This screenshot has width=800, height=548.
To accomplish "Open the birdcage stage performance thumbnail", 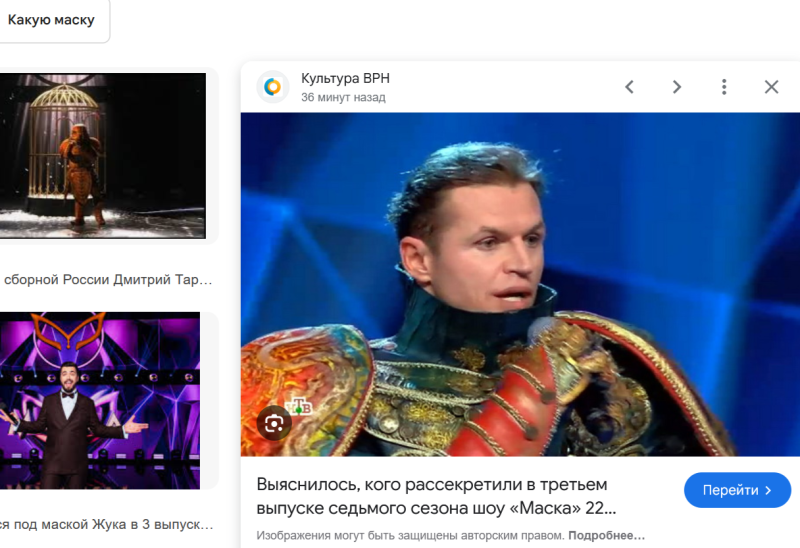I will [x=103, y=156].
